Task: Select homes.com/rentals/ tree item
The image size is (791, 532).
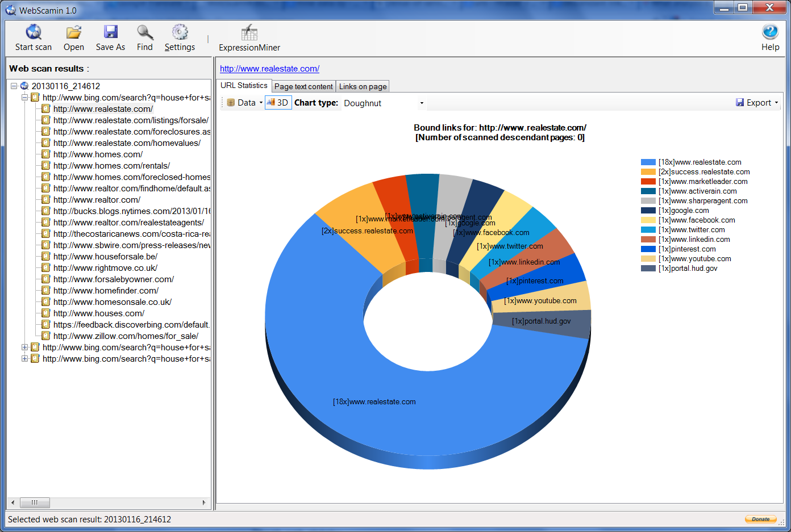Action: click(x=111, y=166)
